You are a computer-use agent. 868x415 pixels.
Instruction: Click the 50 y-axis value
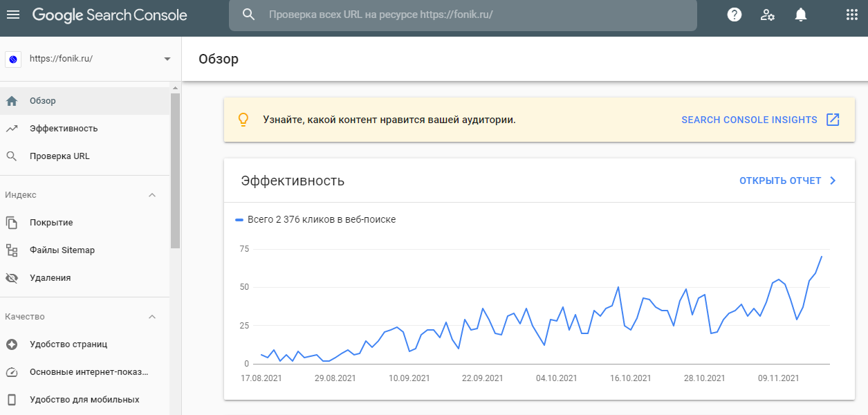244,287
